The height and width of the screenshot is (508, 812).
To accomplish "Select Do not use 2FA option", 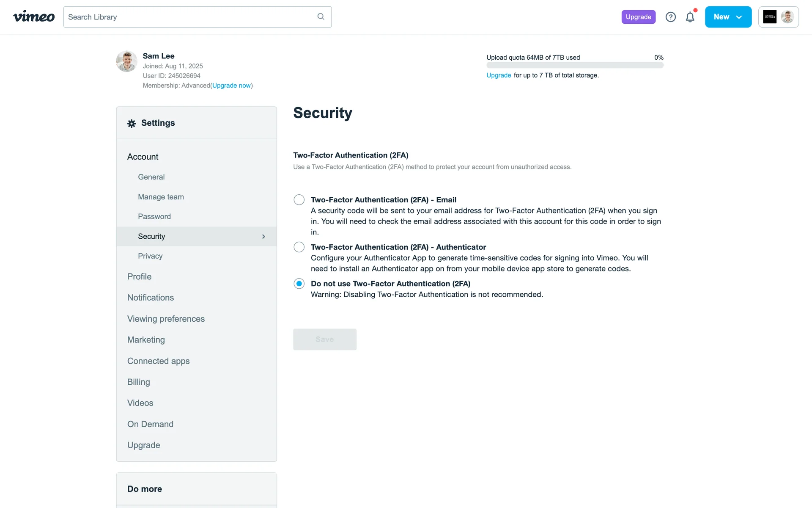I will click(x=299, y=284).
